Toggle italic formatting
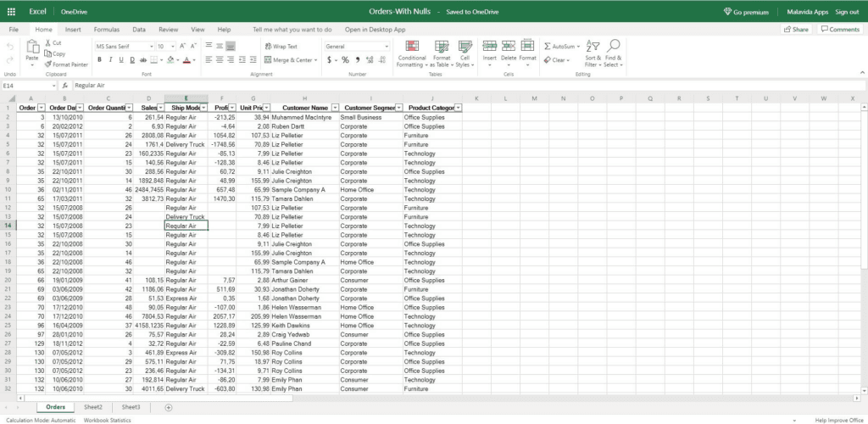This screenshot has height=424, width=868. [110, 60]
